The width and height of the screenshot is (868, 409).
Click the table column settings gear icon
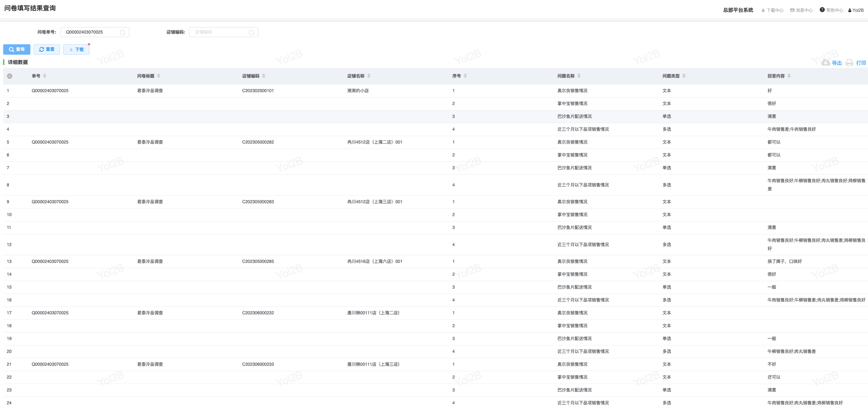10,76
